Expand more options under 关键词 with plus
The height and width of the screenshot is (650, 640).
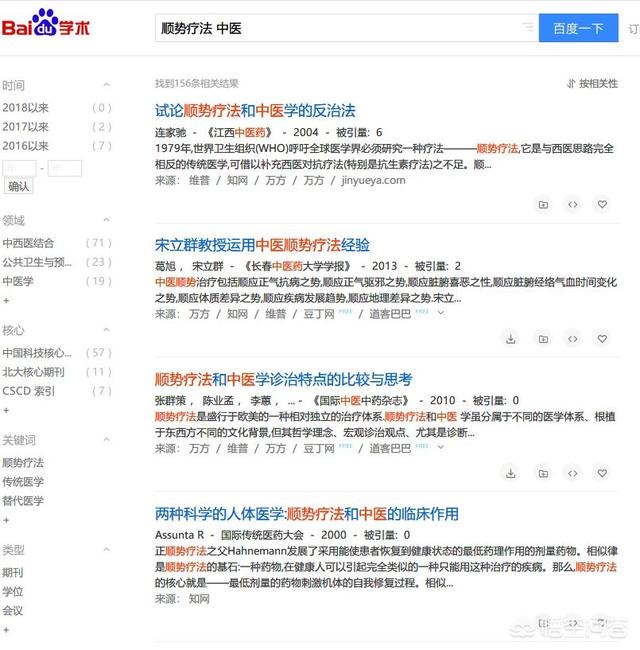6,520
